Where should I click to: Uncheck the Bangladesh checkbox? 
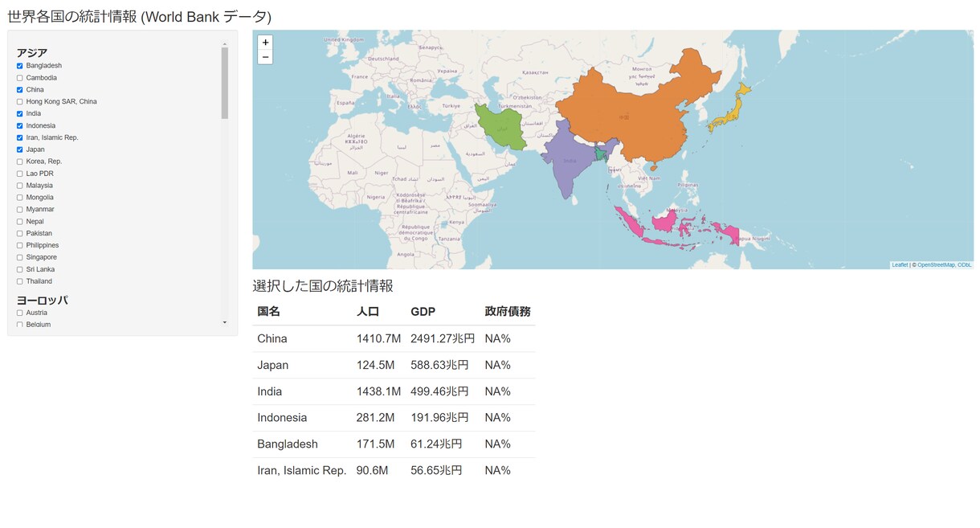(x=20, y=66)
